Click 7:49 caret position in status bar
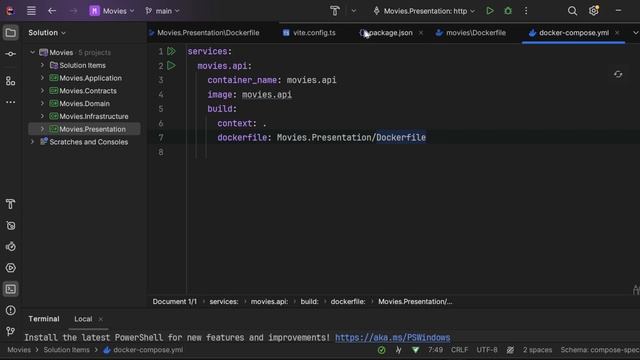Image resolution: width=640 pixels, height=360 pixels. pos(435,350)
